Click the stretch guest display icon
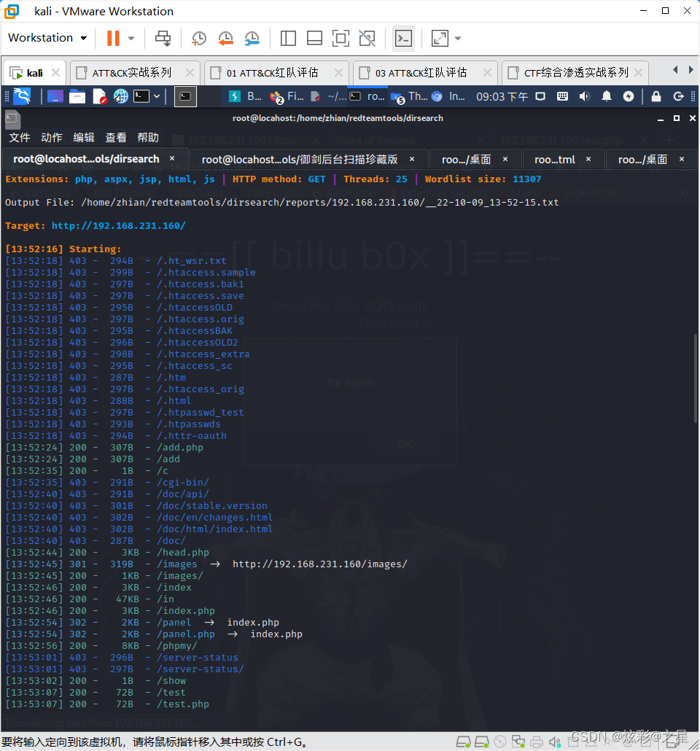The height and width of the screenshot is (751, 700). pyautogui.click(x=440, y=39)
